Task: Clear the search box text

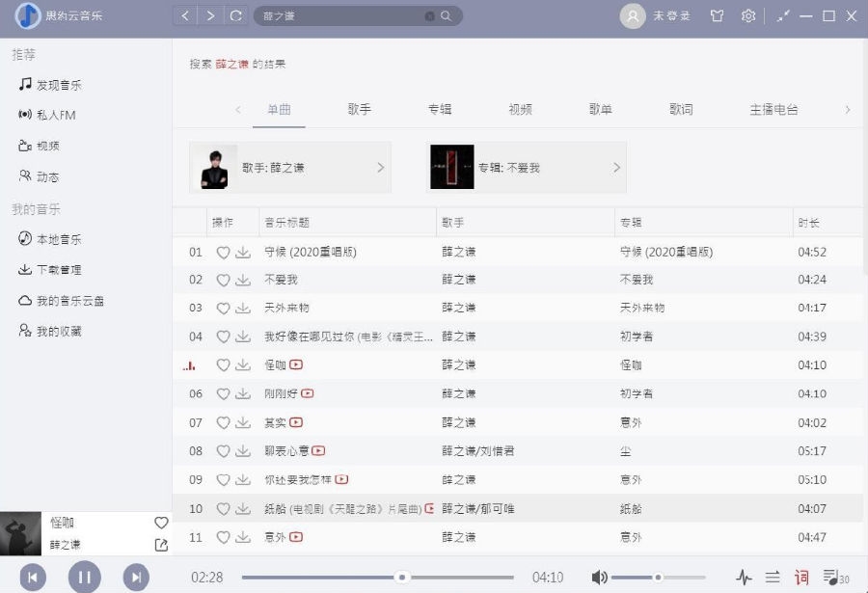Action: (429, 16)
